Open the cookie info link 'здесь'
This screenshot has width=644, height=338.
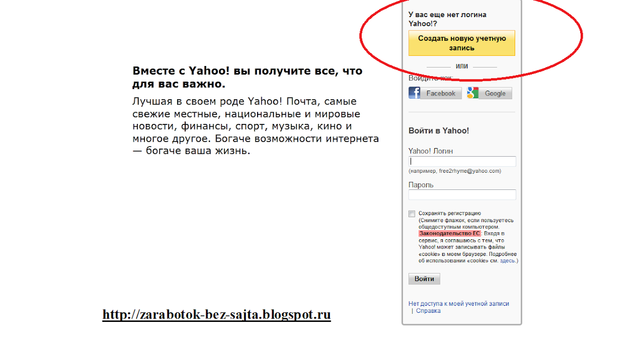(x=508, y=261)
